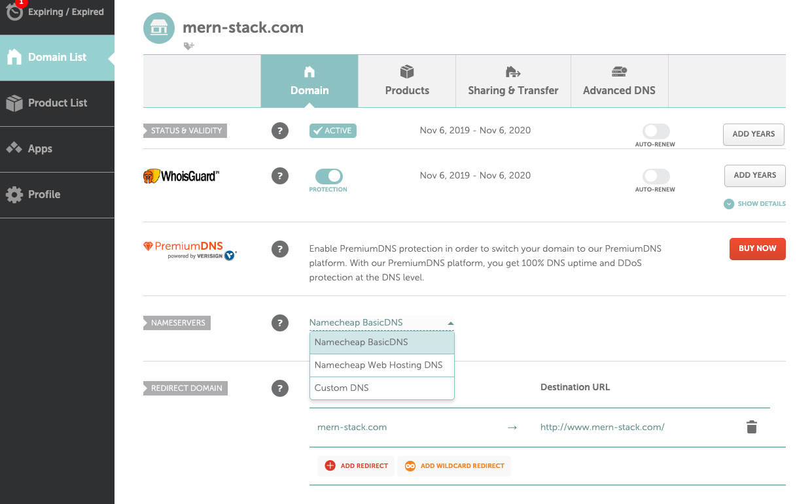The image size is (812, 504).
Task: Turn off the WhoisGuard protection switch
Action: point(328,176)
